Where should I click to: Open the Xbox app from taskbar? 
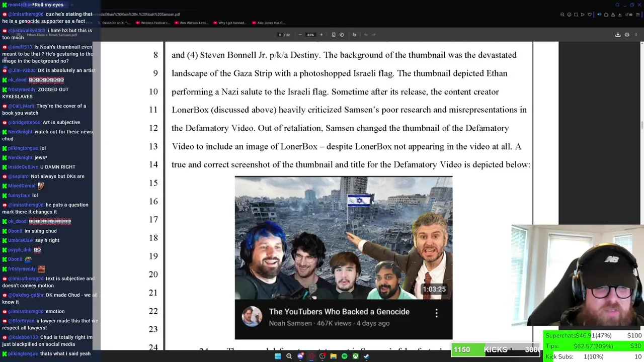pos(355,356)
